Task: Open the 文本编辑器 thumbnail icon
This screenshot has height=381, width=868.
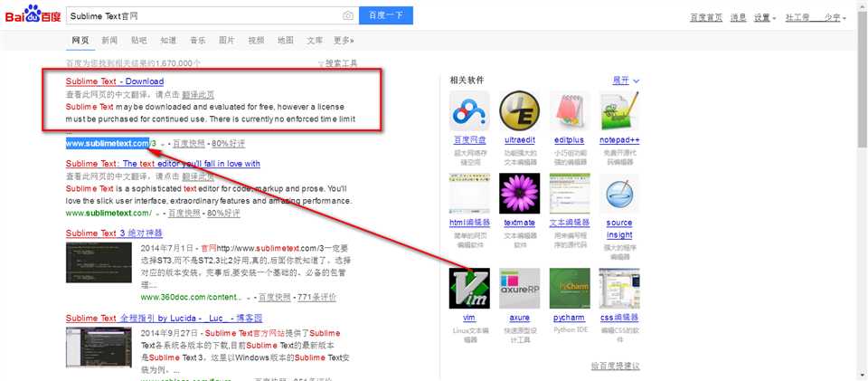Action: pyautogui.click(x=569, y=194)
